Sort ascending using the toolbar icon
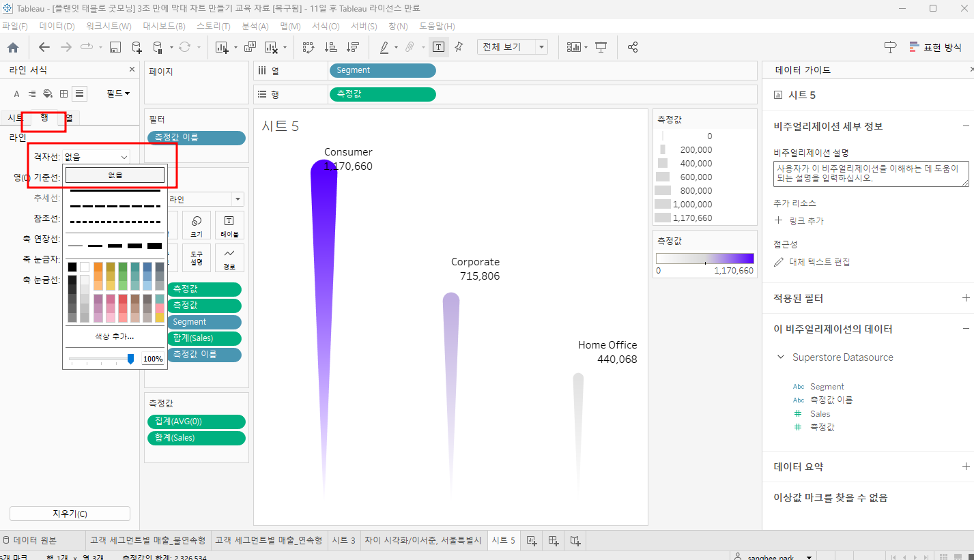The height and width of the screenshot is (560, 974). (x=330, y=47)
